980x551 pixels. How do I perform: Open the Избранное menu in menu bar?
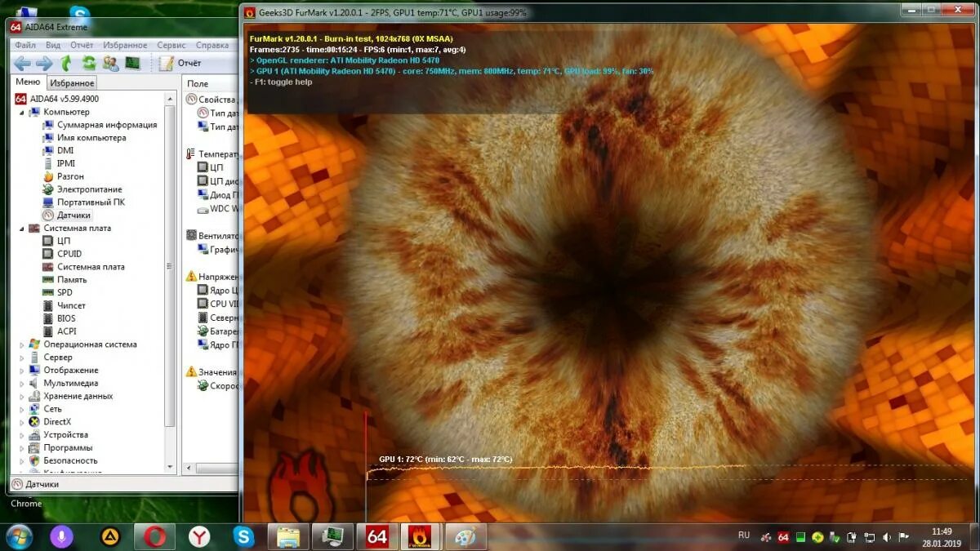coord(125,46)
